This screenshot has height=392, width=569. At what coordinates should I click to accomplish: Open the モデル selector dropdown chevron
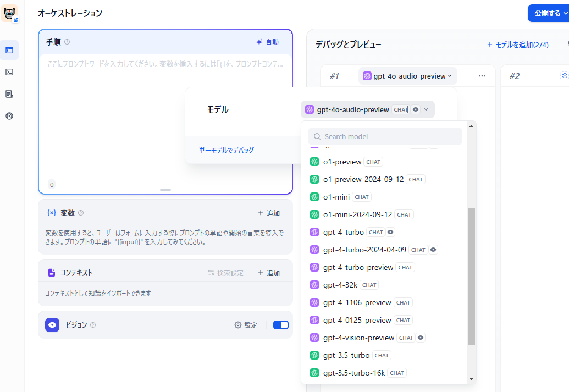coord(427,109)
